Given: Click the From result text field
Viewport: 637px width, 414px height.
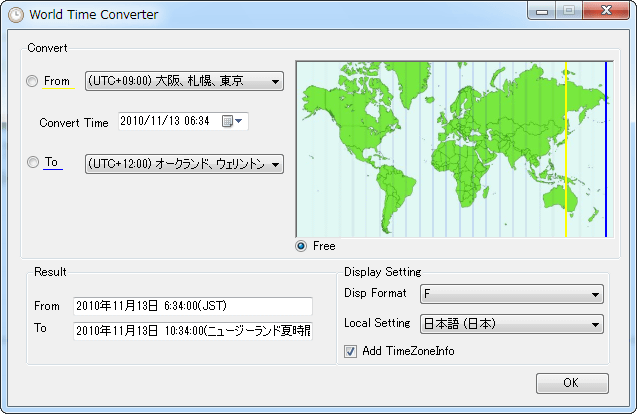Looking at the screenshot, I should 192,306.
